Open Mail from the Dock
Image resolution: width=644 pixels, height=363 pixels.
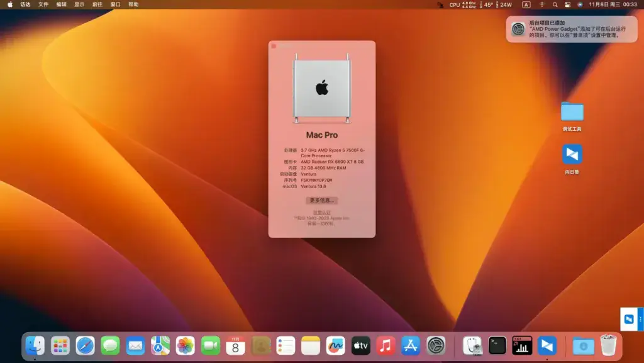point(135,346)
